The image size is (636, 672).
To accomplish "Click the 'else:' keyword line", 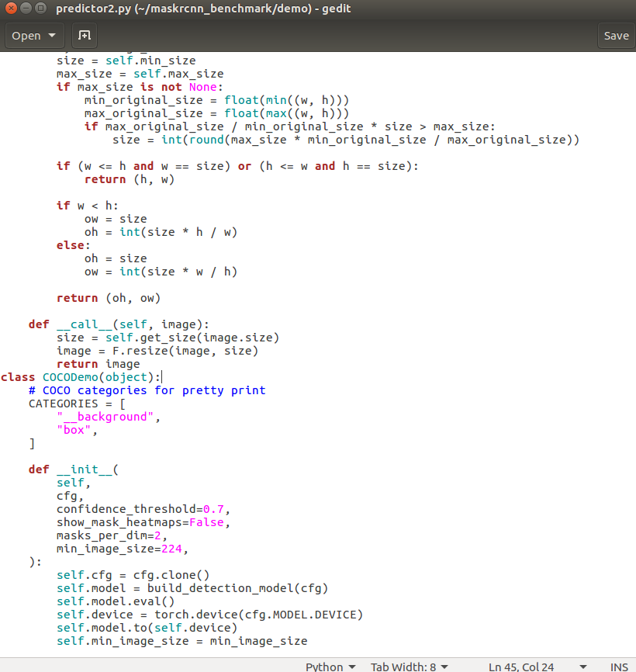I will 74,245.
